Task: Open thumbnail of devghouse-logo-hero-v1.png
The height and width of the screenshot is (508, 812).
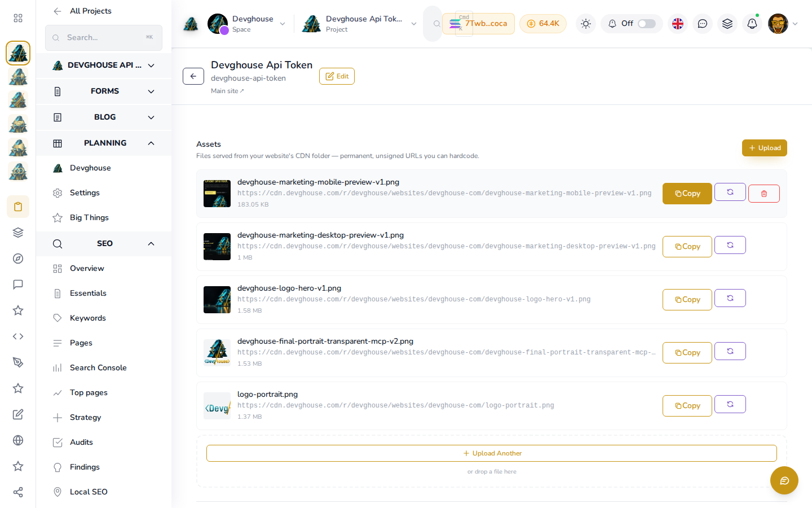Action: coord(217,300)
